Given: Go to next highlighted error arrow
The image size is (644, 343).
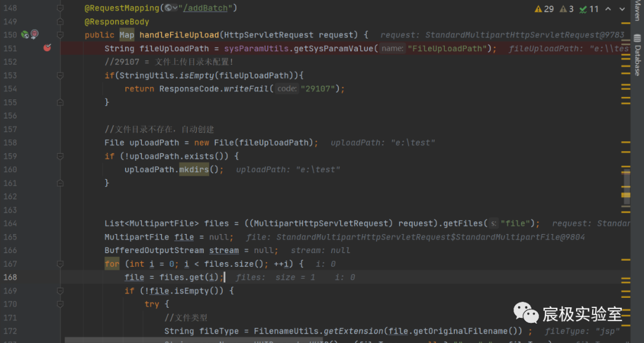Looking at the screenshot, I should pyautogui.click(x=621, y=9).
